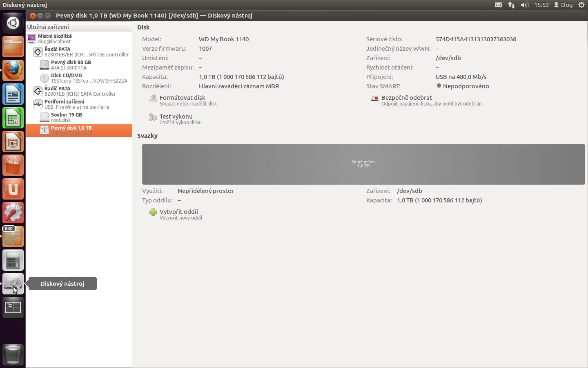Click the SMART status grey indicator dot
The height and width of the screenshot is (368, 588).
[x=439, y=86]
